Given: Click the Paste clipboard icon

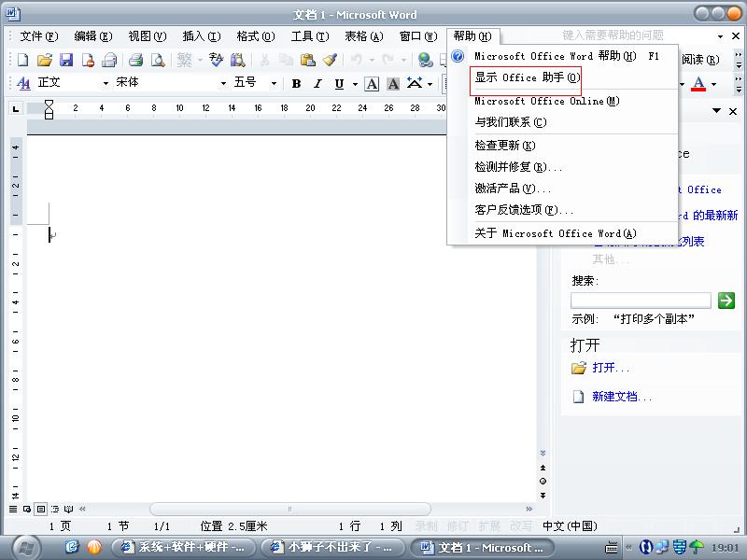Looking at the screenshot, I should [307, 60].
